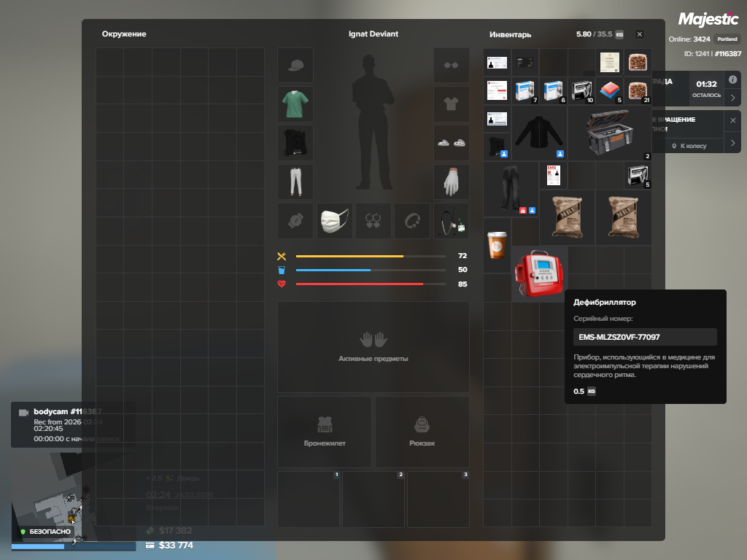Close the inventory window
Image resolution: width=747 pixels, height=560 pixels.
(639, 34)
